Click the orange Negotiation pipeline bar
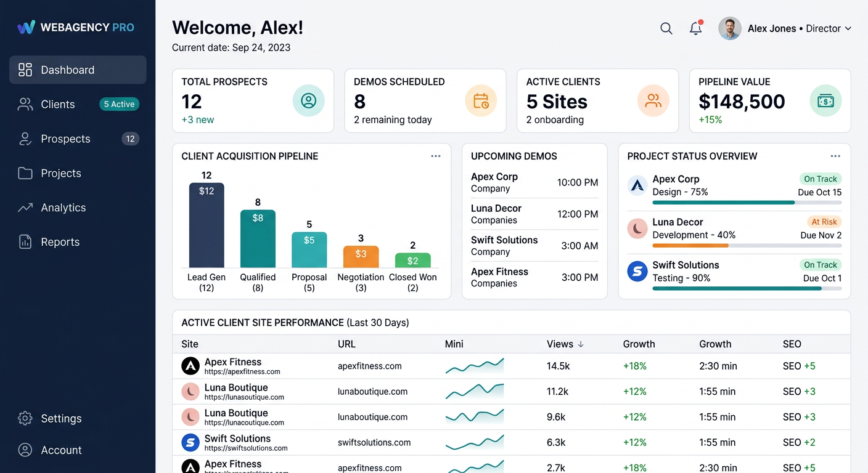The image size is (868, 473). click(361, 256)
